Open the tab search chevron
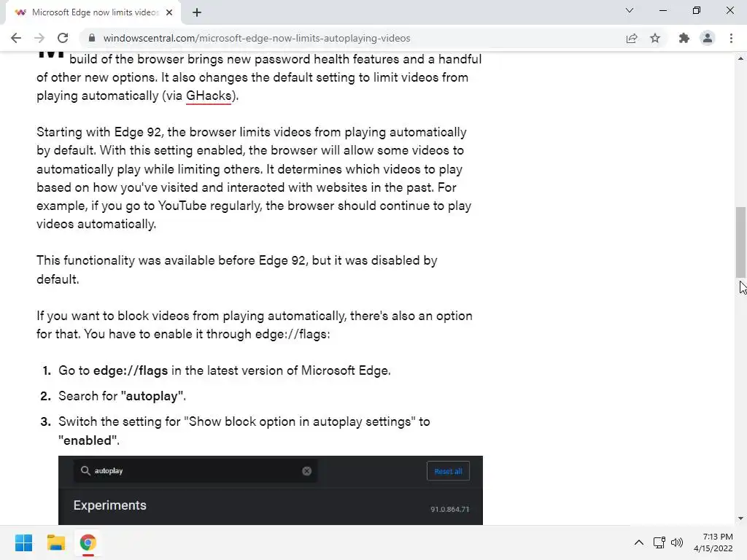The height and width of the screenshot is (560, 747). (x=630, y=10)
